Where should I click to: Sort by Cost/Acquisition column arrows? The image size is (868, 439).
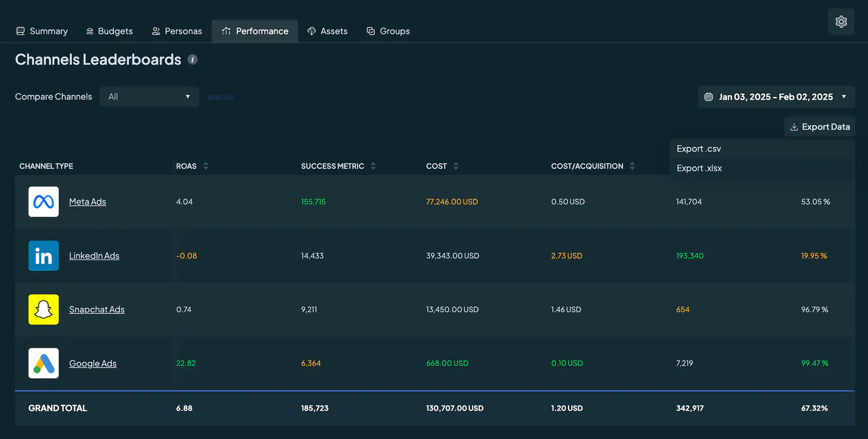(632, 166)
